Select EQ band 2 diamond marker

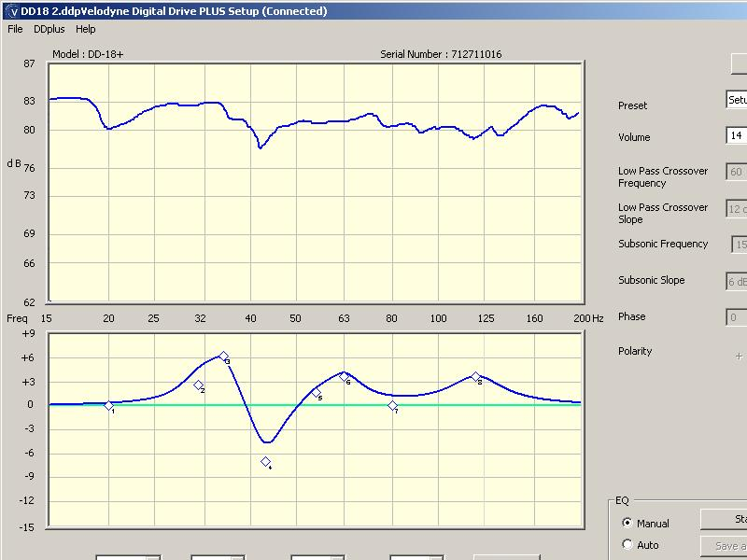(198, 385)
